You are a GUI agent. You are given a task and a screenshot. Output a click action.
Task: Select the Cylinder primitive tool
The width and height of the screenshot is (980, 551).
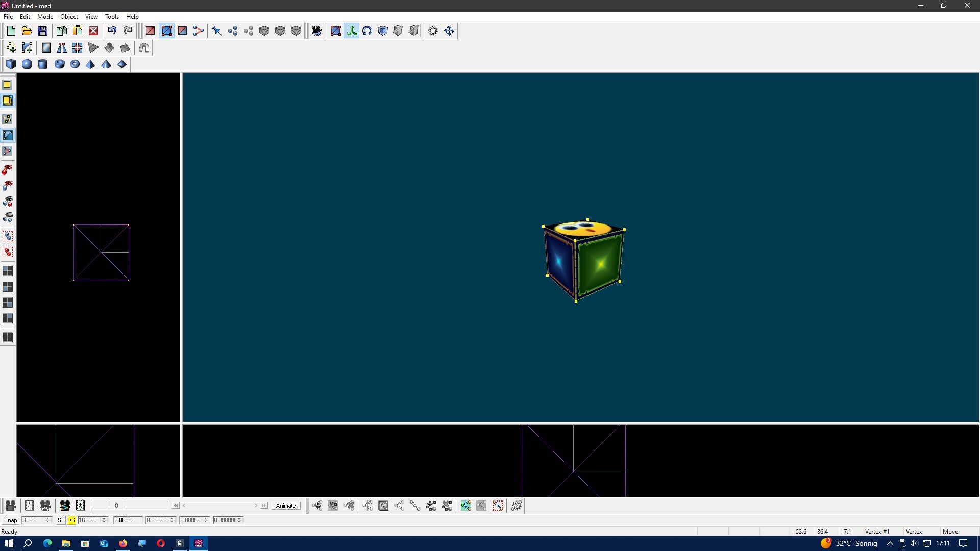[43, 64]
